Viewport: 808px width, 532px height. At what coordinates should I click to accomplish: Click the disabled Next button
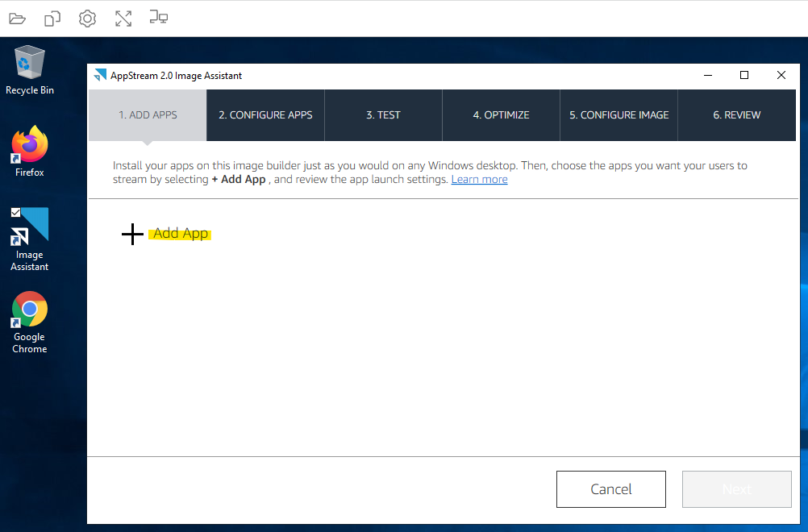[737, 488]
